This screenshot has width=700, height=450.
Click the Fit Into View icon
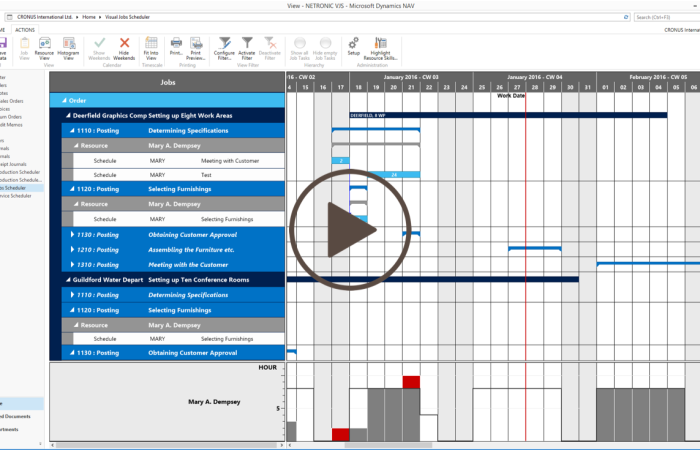click(x=151, y=49)
